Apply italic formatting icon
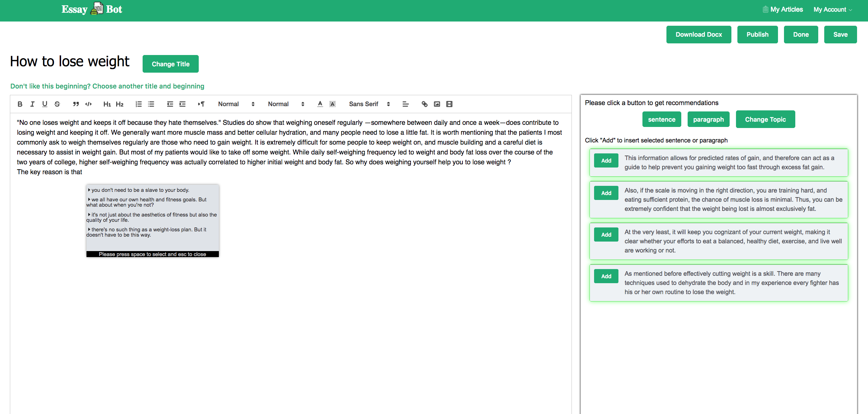Screen dimensions: 868x414 32,104
